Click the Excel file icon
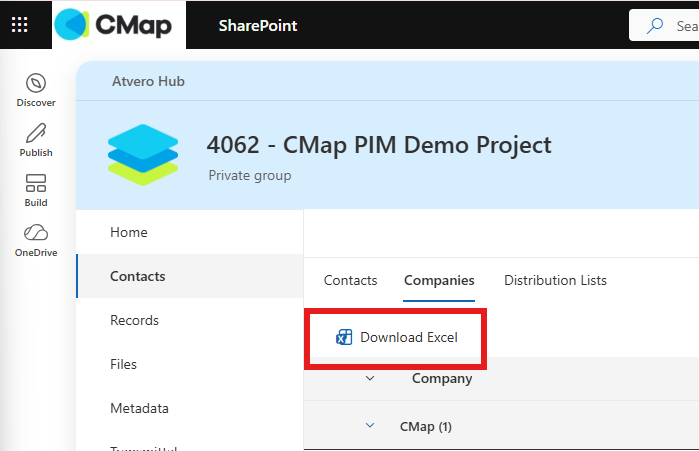Viewport: 699px width, 451px height. (344, 337)
